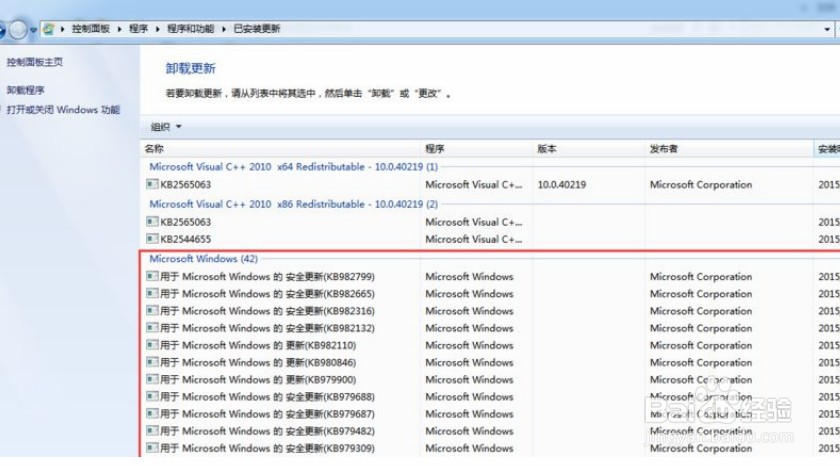Click icon of update KB980846
The height and width of the screenshot is (466, 840).
[152, 362]
